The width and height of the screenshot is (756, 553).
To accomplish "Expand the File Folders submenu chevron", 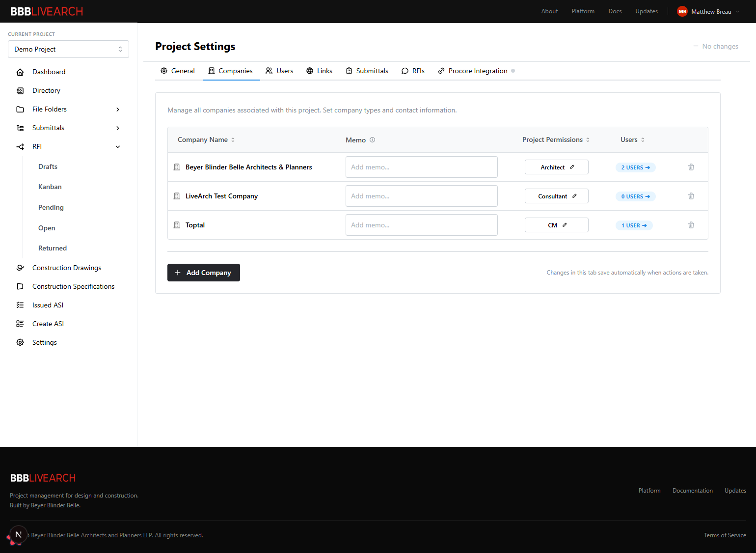I will (118, 110).
